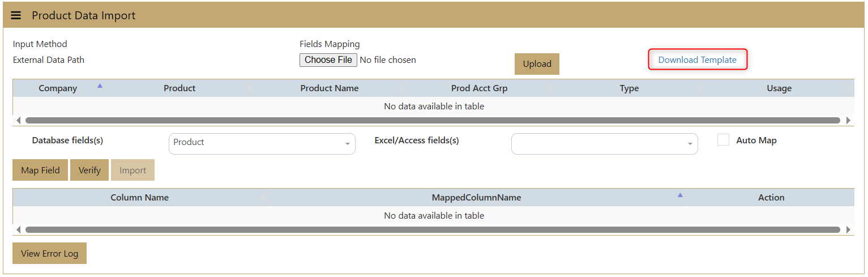Sort by Prod Acct Grp column header
Viewport: 868px width, 277px height.
pos(479,88)
